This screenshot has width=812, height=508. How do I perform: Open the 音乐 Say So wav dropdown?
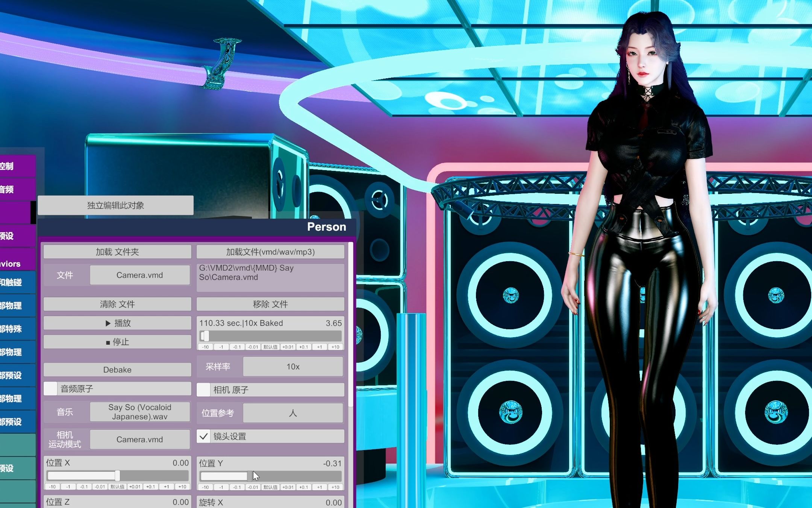(140, 412)
